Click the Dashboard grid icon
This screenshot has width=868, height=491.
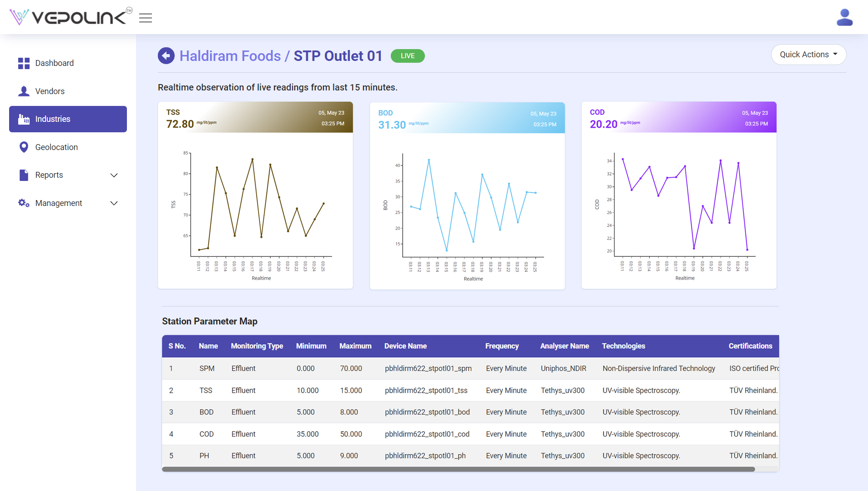click(x=24, y=63)
